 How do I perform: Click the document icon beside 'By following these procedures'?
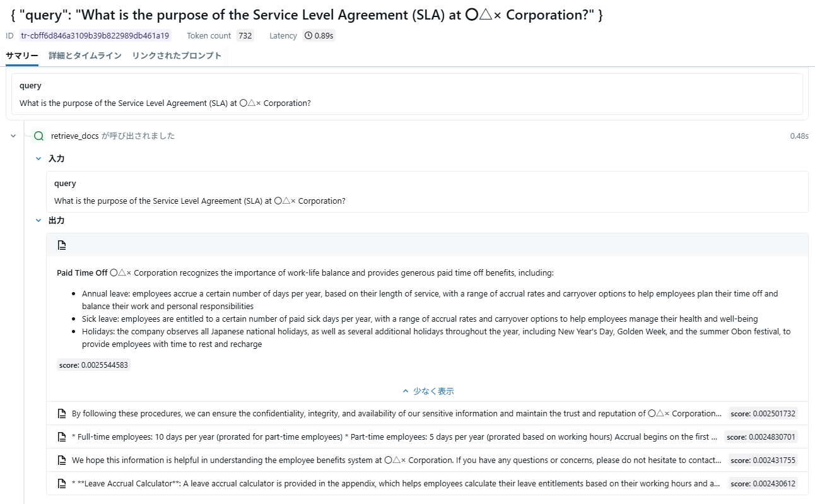62,414
